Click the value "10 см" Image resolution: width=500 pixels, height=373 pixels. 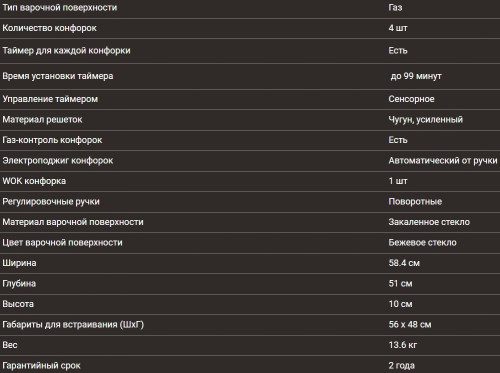click(400, 304)
